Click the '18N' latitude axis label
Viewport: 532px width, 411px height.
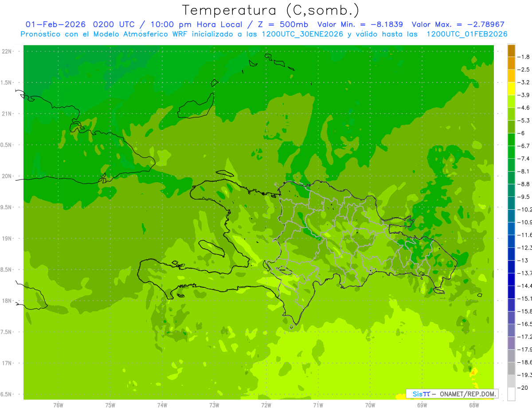(x=6, y=301)
